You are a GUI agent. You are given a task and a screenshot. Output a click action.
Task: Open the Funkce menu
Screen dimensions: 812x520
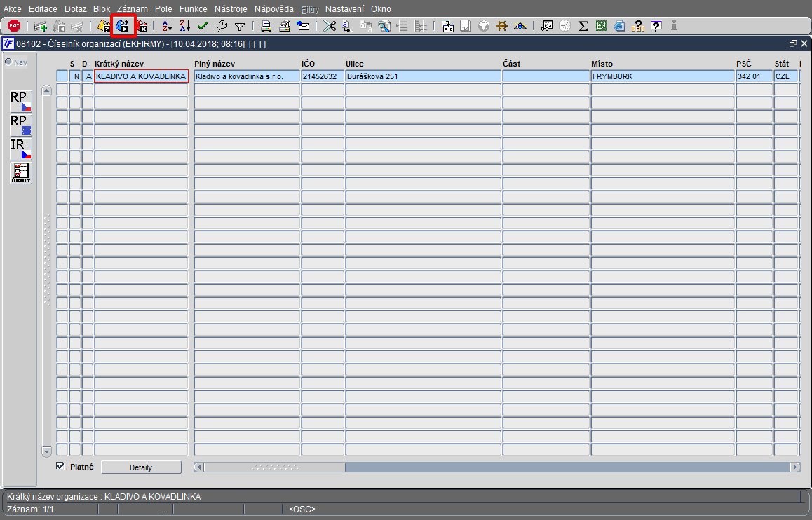[x=193, y=9]
